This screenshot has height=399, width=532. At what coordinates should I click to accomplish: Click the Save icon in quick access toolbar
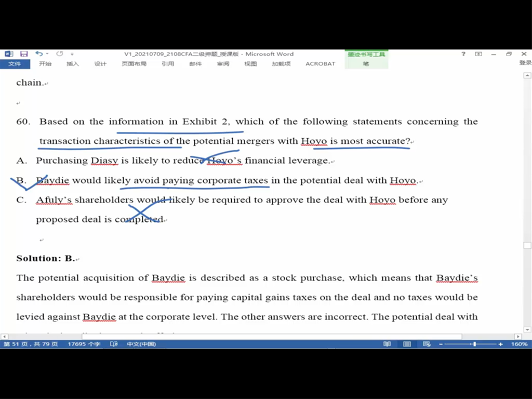point(24,54)
